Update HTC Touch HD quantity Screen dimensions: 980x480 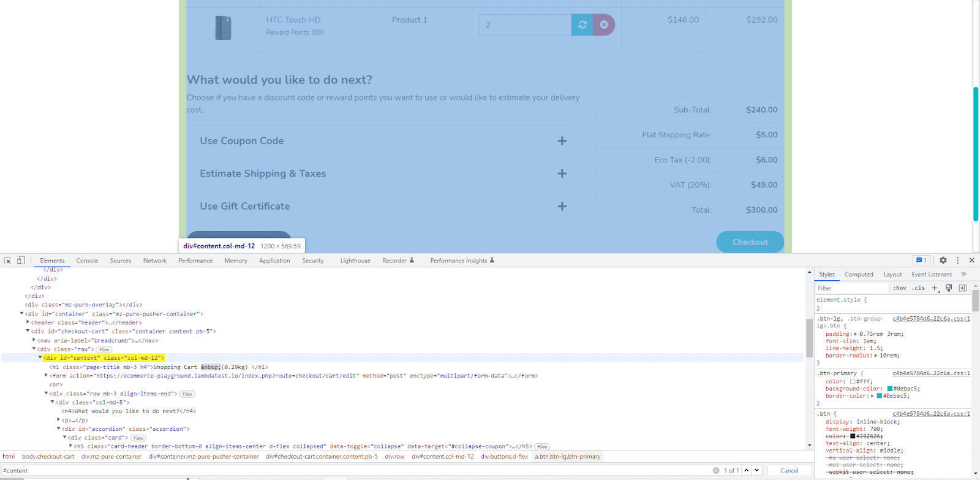[x=582, y=25]
